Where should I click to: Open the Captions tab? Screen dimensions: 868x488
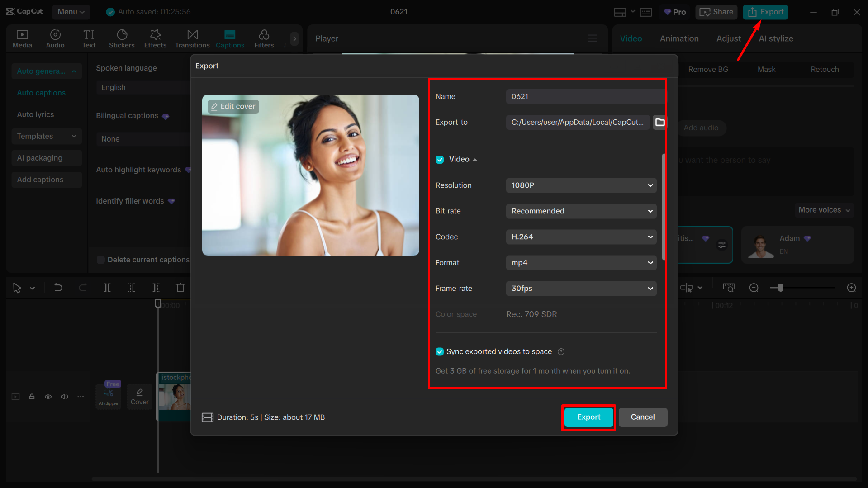(x=230, y=39)
